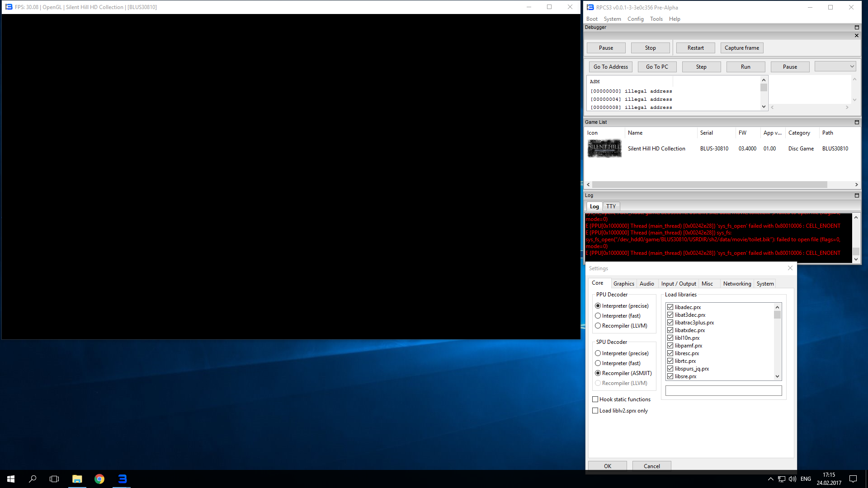Select SPU Interpreter (fast) option
This screenshot has height=488, width=868.
pos(598,363)
